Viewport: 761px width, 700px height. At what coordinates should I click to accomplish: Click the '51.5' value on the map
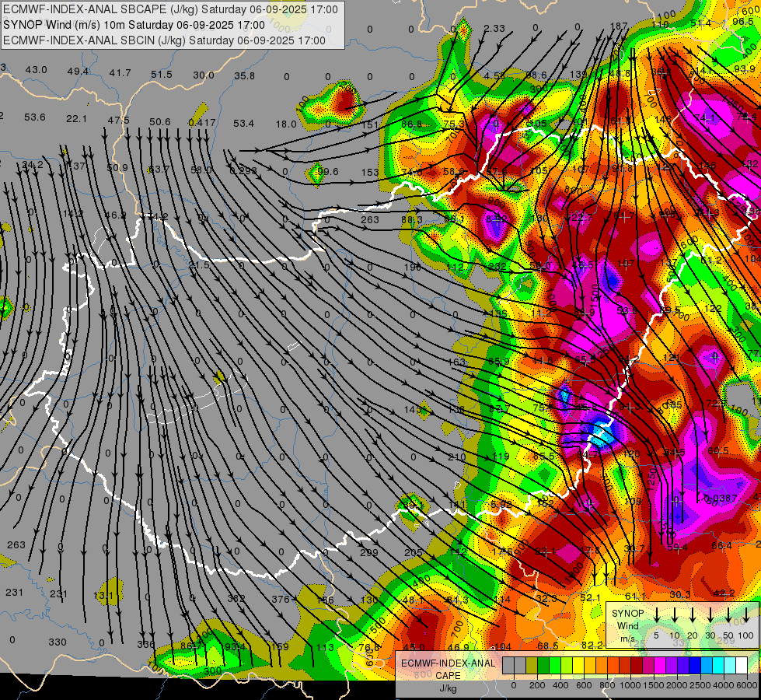162,74
